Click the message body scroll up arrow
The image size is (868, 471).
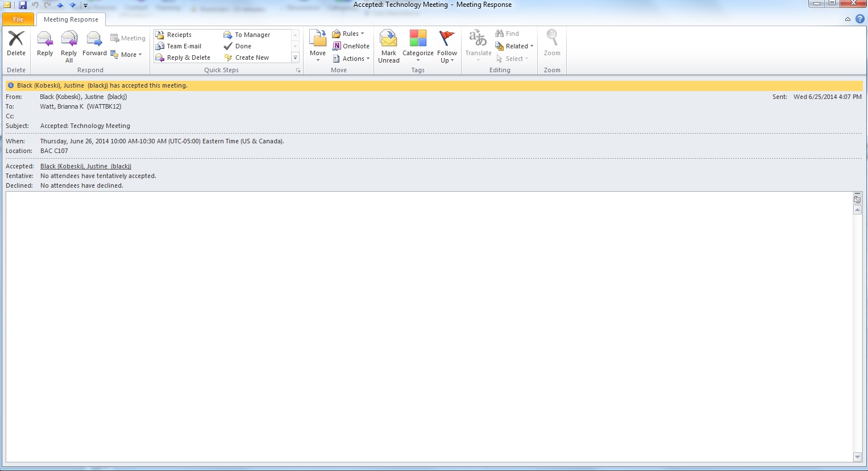click(x=858, y=210)
